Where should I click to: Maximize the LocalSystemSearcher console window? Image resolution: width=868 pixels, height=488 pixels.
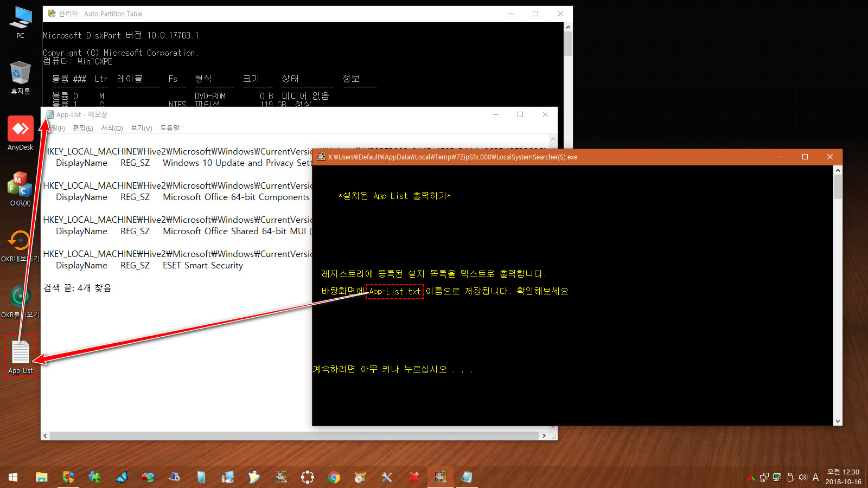click(x=805, y=157)
